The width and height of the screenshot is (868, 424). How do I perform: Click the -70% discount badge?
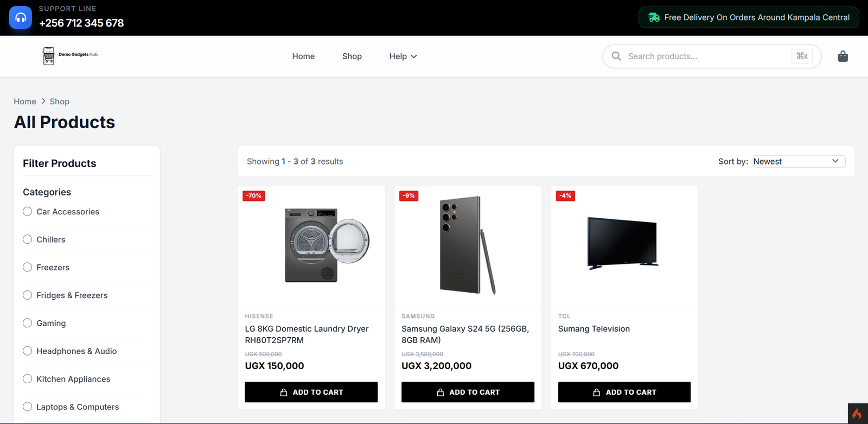tap(254, 195)
